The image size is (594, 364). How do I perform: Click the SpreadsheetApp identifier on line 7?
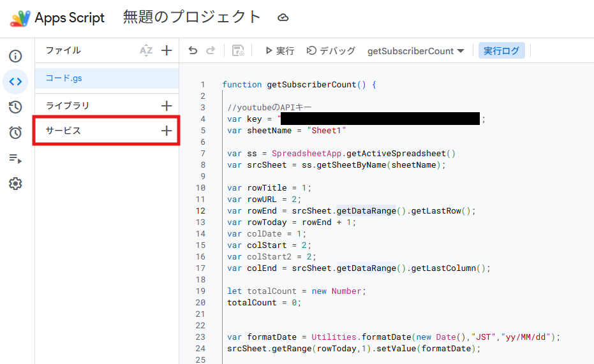(x=306, y=153)
